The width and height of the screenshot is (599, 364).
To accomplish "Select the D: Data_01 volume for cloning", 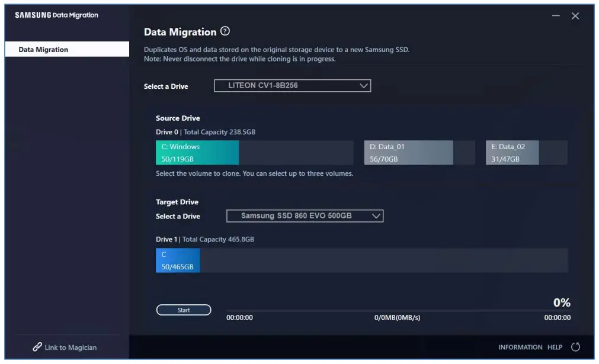I will (408, 152).
